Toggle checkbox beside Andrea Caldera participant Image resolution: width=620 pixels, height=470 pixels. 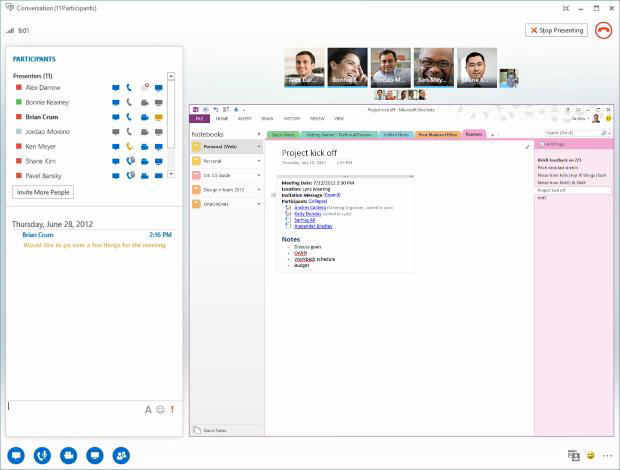288,207
